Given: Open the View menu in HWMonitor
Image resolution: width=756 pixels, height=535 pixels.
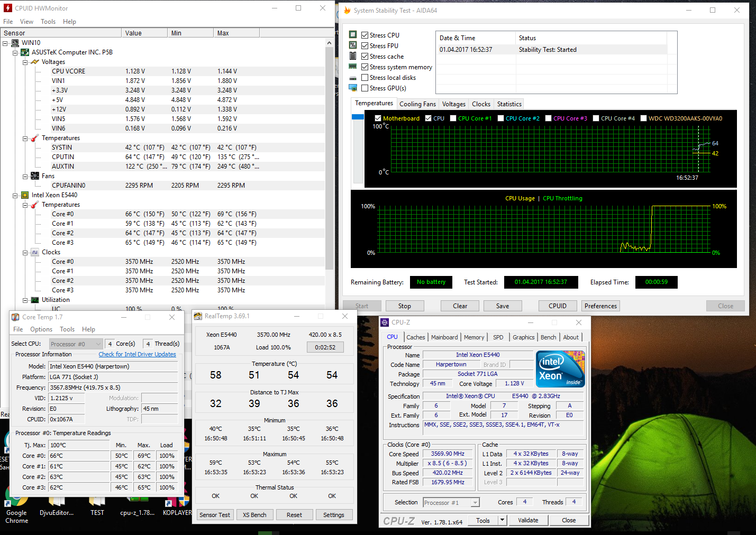Looking at the screenshot, I should [x=26, y=22].
